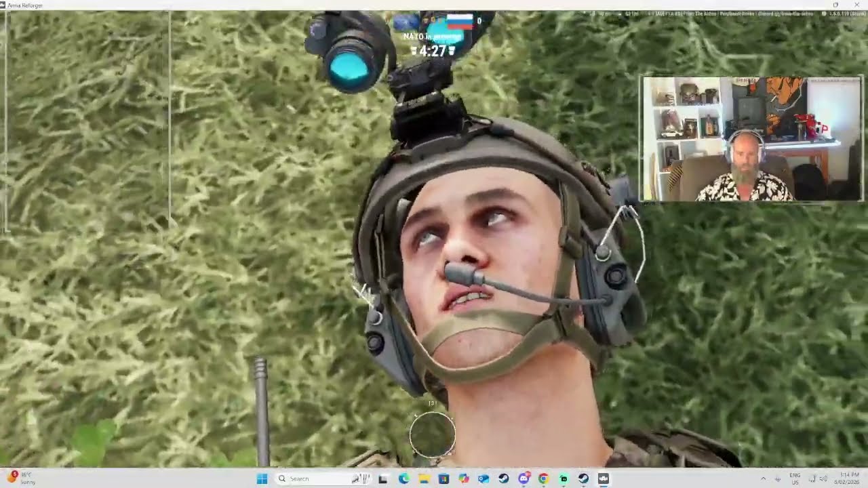
Task: Show hidden system tray icons
Action: (x=763, y=479)
